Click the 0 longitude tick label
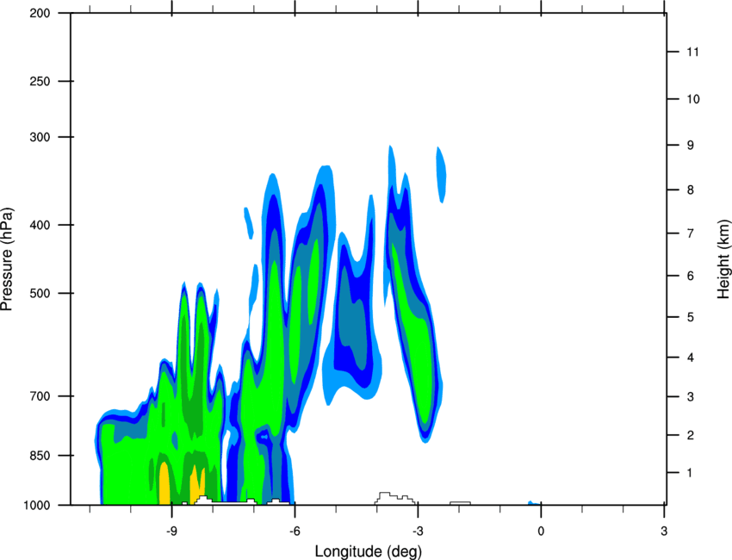732x560 pixels. coord(541,532)
